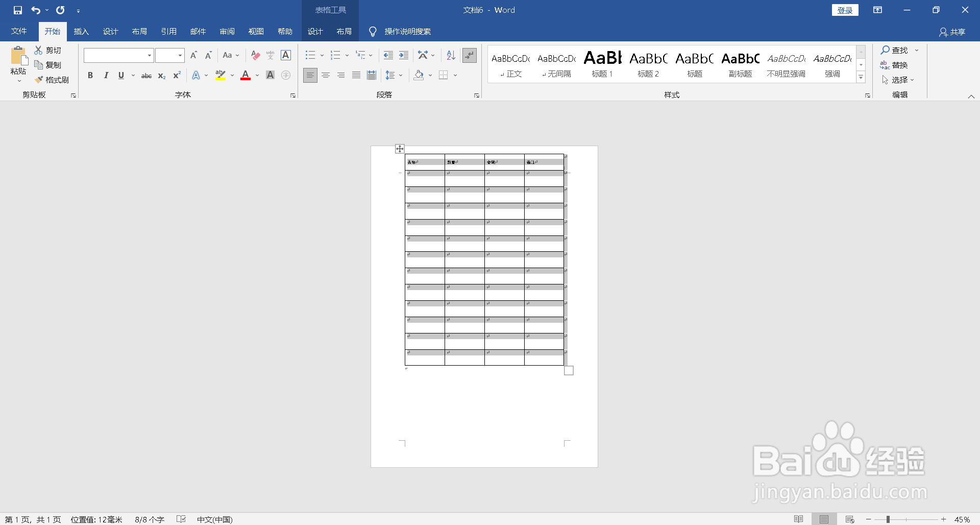Increase font size with the grow icon

coord(193,55)
